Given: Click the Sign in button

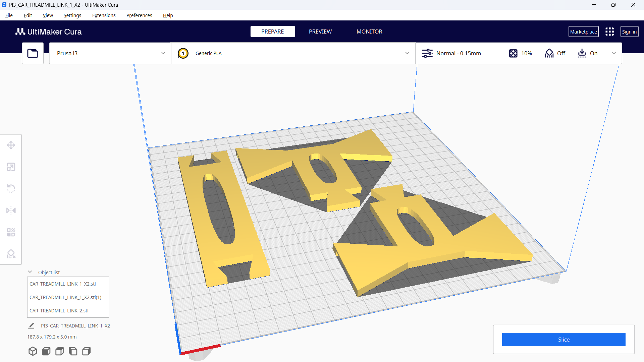Looking at the screenshot, I should click(629, 32).
